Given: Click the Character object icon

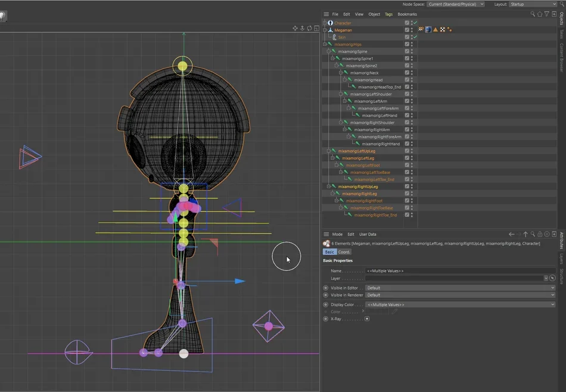Looking at the screenshot, I should 330,23.
